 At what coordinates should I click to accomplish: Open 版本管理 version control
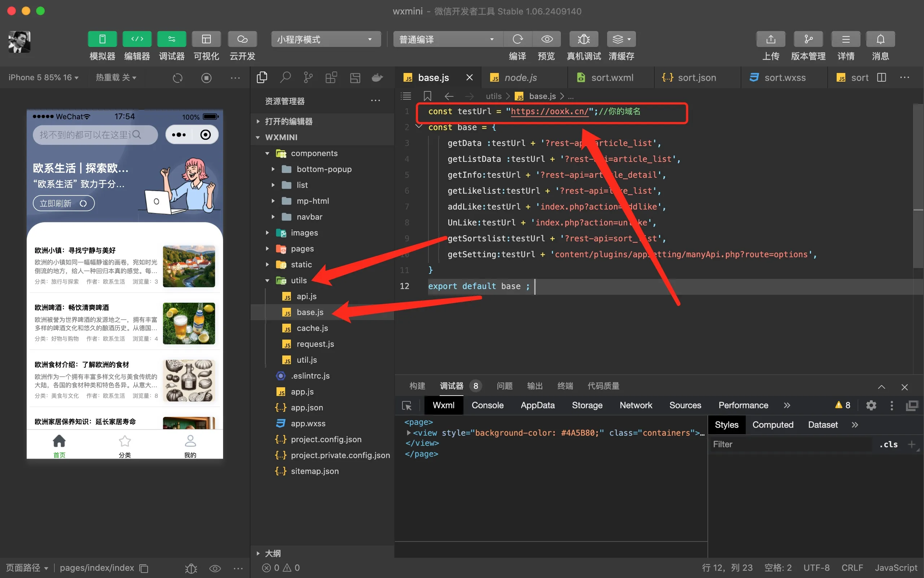808,39
